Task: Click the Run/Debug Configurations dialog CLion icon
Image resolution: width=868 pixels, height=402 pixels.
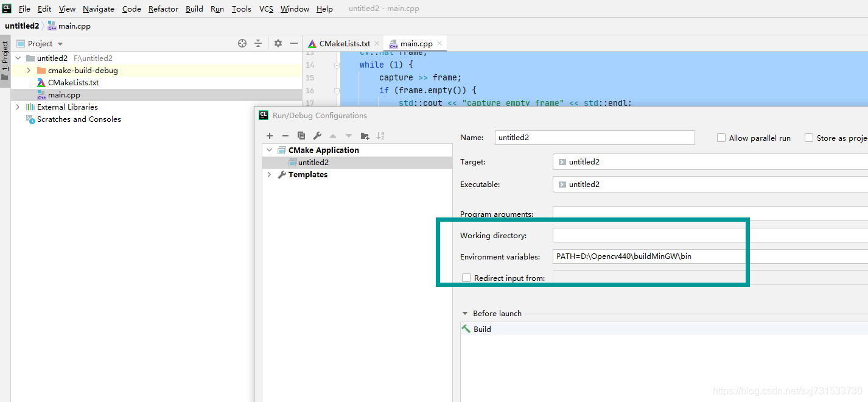Action: (x=264, y=115)
